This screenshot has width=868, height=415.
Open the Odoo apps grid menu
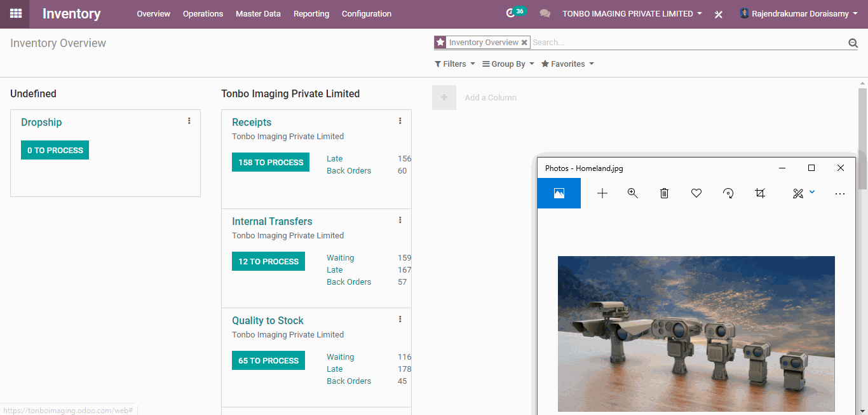coord(16,13)
